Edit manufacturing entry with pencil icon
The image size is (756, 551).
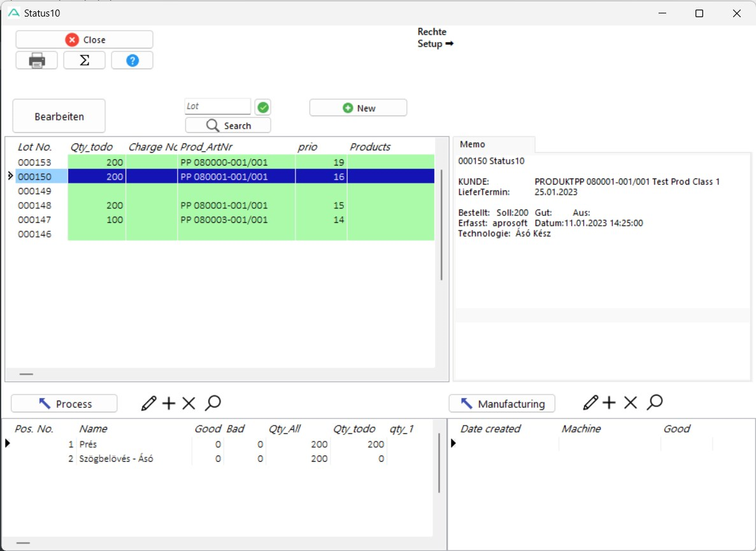tap(590, 403)
